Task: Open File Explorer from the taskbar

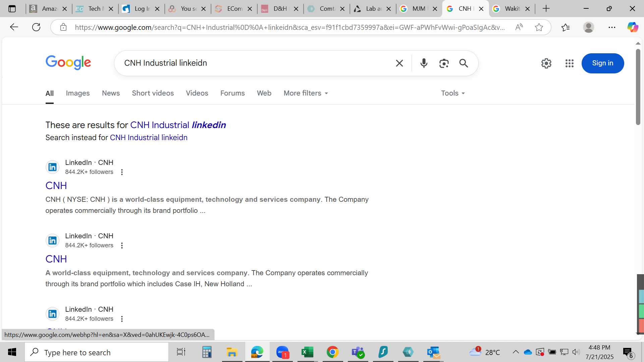Action: [x=231, y=352]
